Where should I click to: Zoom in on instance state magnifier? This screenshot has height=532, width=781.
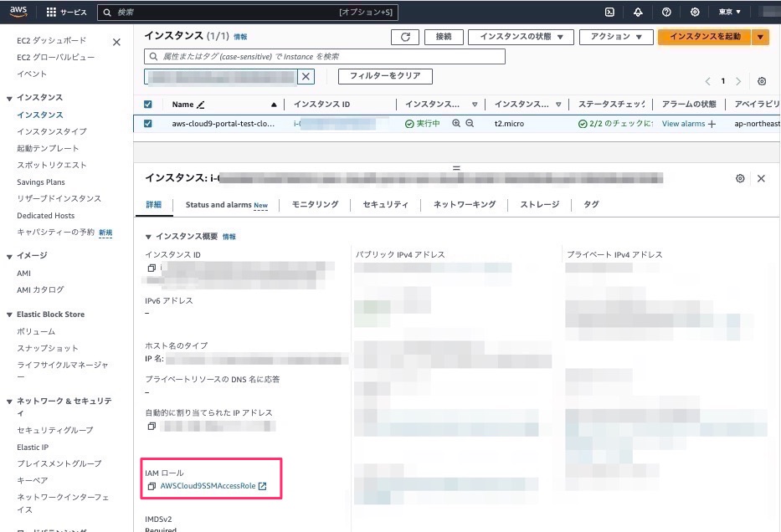455,124
